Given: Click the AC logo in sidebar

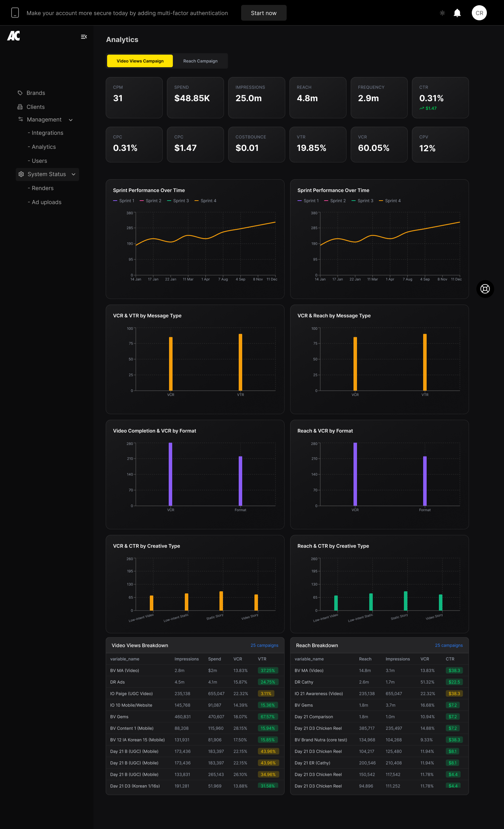Looking at the screenshot, I should pos(14,36).
